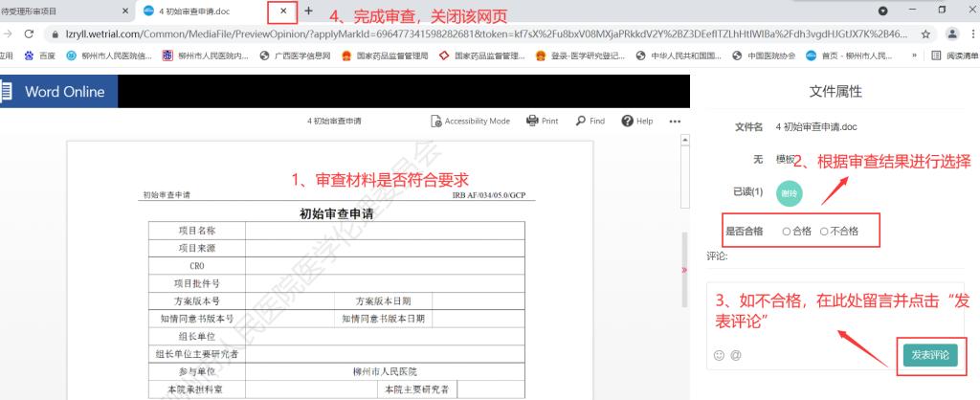This screenshot has width=980, height=400.
Task: Open the three-dot more options menu
Action: (674, 122)
